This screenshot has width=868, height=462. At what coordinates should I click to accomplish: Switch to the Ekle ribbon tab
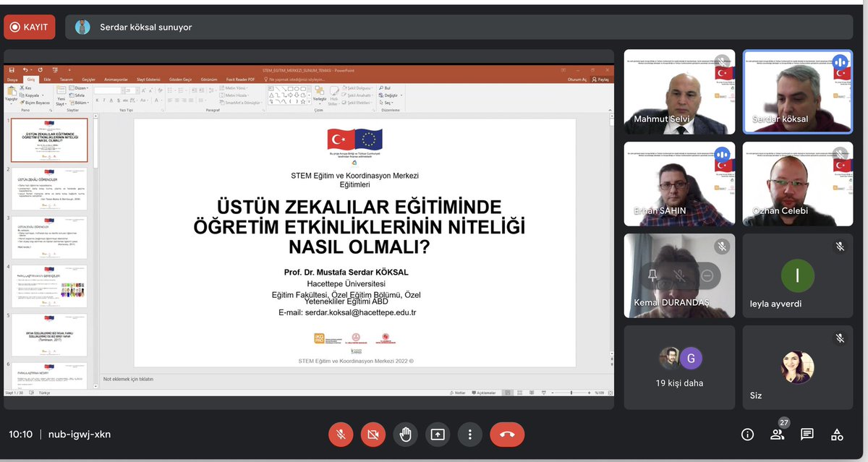click(x=47, y=78)
